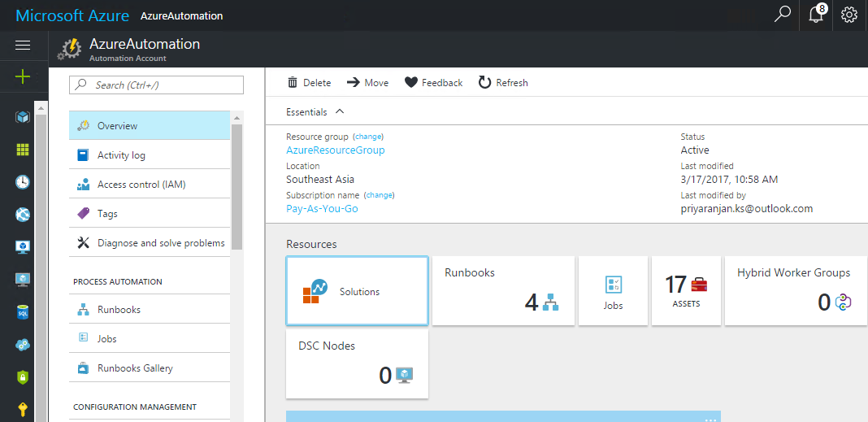Click the Delete trash can icon
Image resolution: width=868 pixels, height=422 pixels.
(x=293, y=82)
